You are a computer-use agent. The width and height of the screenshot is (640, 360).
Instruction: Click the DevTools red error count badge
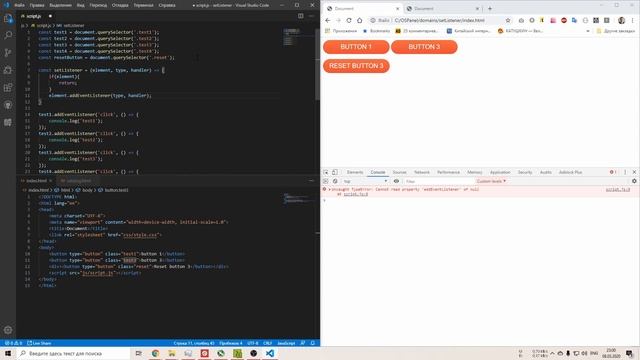pyautogui.click(x=613, y=172)
